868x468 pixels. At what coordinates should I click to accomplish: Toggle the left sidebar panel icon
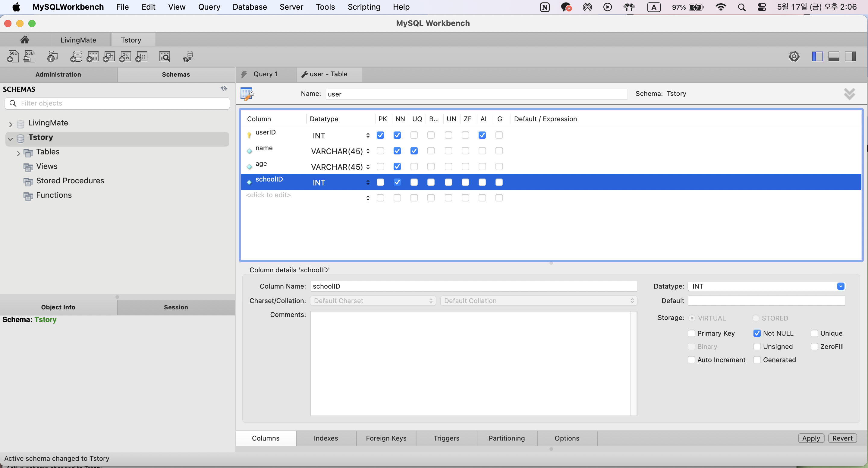pos(817,56)
